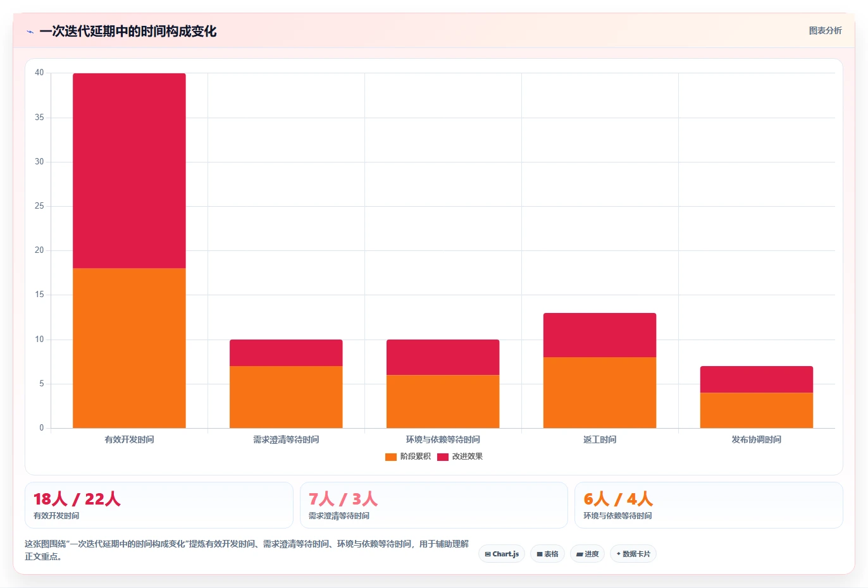Click the star icon in 数据卡片 chip

(618, 554)
